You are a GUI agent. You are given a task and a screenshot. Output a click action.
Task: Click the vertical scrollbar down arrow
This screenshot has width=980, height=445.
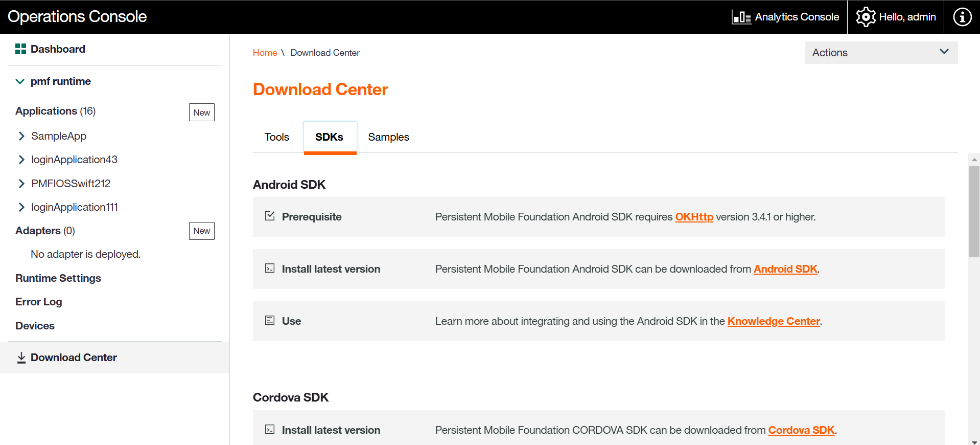click(974, 442)
